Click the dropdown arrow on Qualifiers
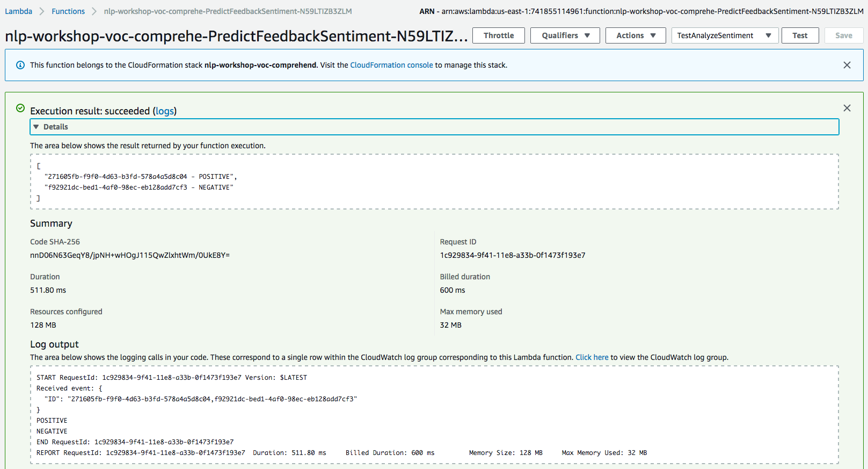Viewport: 868px width, 469px height. tap(587, 35)
